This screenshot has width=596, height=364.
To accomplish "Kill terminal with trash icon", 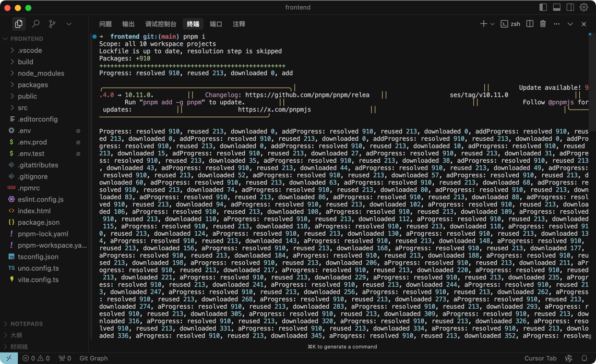I will pos(543,24).
